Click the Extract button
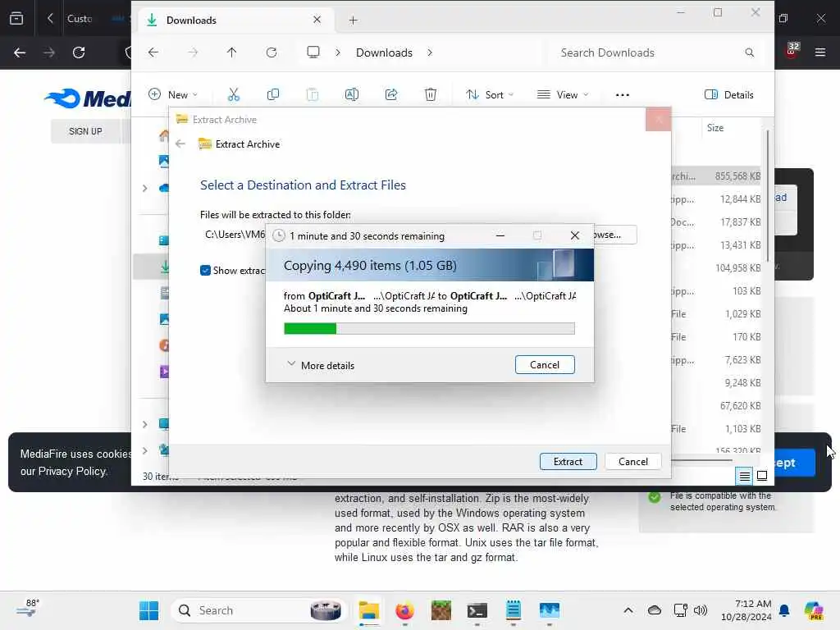The height and width of the screenshot is (630, 840). click(x=568, y=462)
